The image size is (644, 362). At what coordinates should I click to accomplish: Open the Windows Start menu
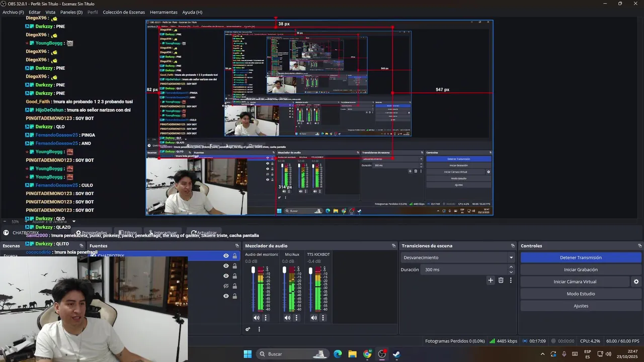248,354
